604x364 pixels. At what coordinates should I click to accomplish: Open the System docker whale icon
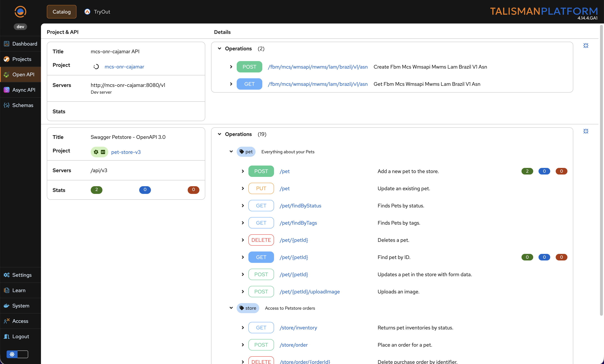(x=7, y=306)
